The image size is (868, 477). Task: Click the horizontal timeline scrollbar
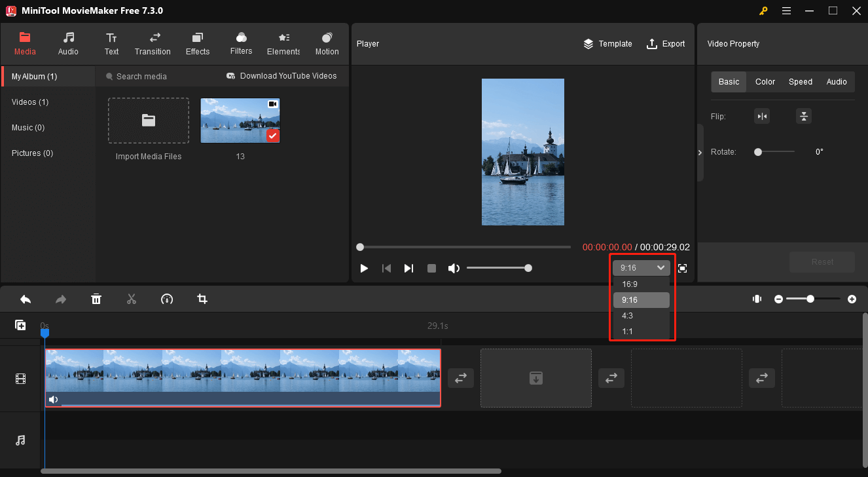pyautogui.click(x=270, y=471)
